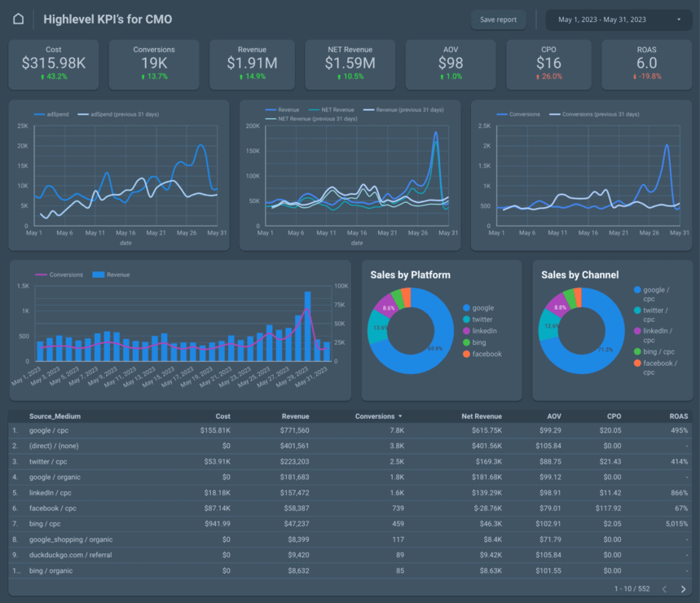700x603 pixels.
Task: Sort table by ROAS column header
Action: click(x=679, y=416)
